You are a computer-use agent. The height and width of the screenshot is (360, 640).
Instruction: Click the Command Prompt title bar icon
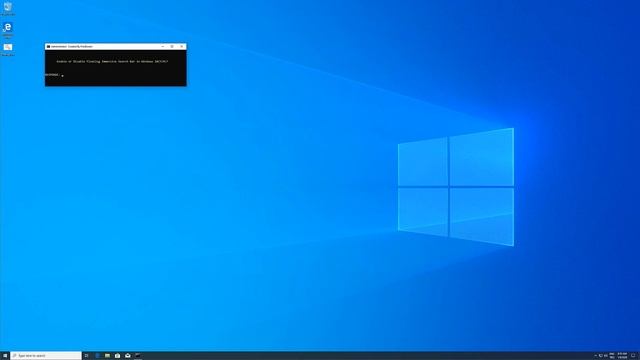click(x=48, y=47)
